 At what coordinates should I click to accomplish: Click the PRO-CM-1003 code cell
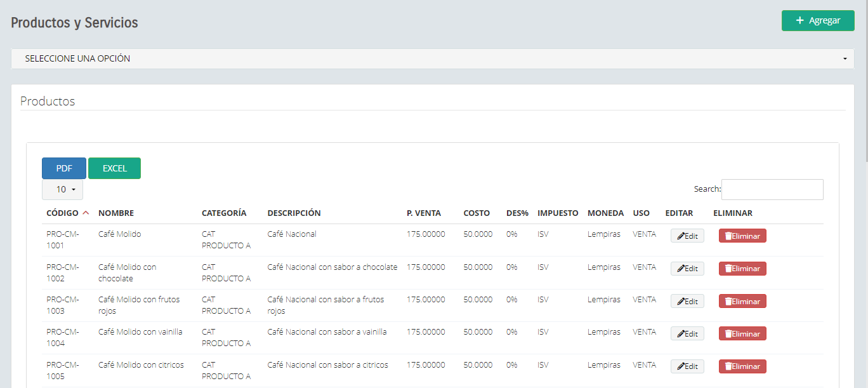[63, 305]
